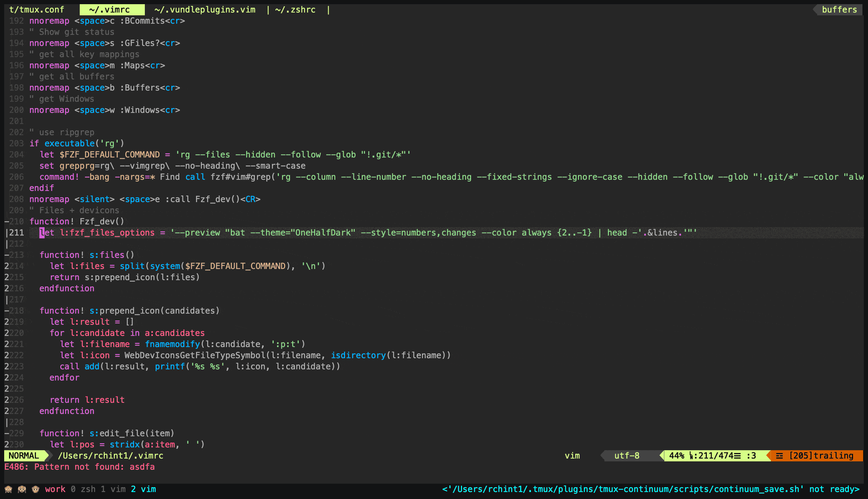Switch to the t/tmux.conf buffer tab

pyautogui.click(x=37, y=10)
